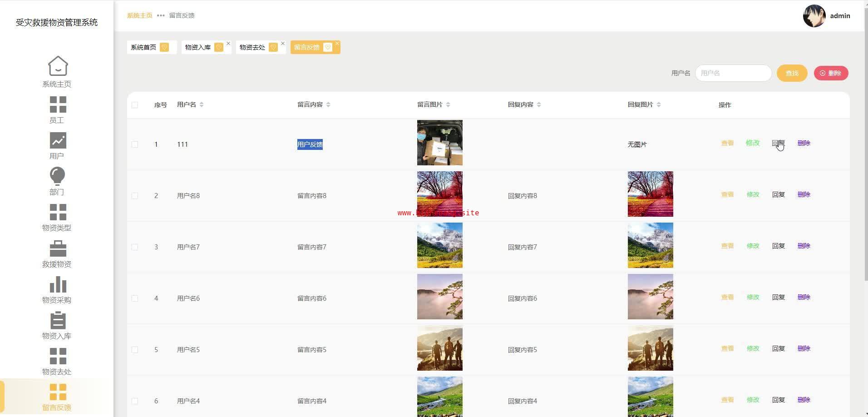Switch to the 物资入库 tab
This screenshot has height=417, width=868.
pyautogui.click(x=198, y=47)
